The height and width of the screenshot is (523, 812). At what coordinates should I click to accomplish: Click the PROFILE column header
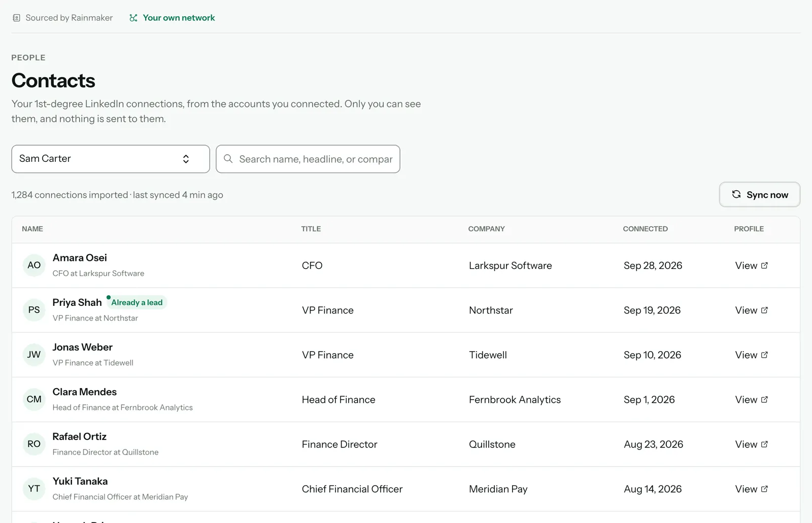(749, 229)
